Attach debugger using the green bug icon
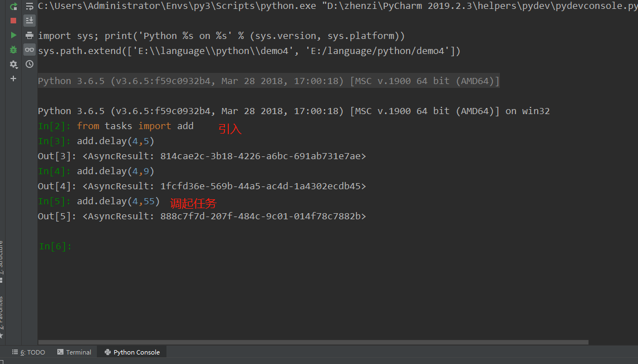Image resolution: width=638 pixels, height=364 pixels. coord(13,50)
